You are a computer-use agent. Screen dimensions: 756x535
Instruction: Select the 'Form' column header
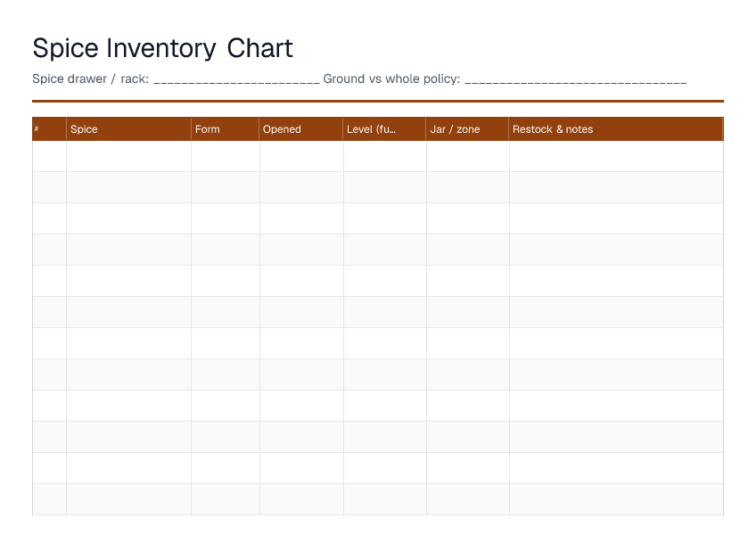coord(226,128)
